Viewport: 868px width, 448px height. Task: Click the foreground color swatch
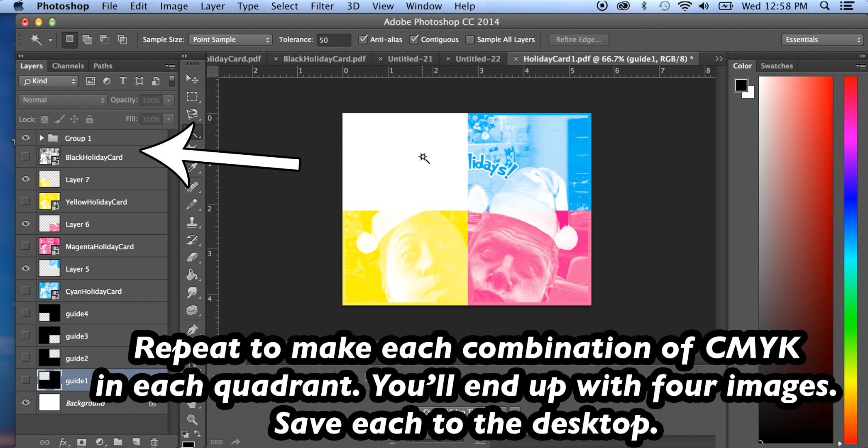click(x=741, y=85)
